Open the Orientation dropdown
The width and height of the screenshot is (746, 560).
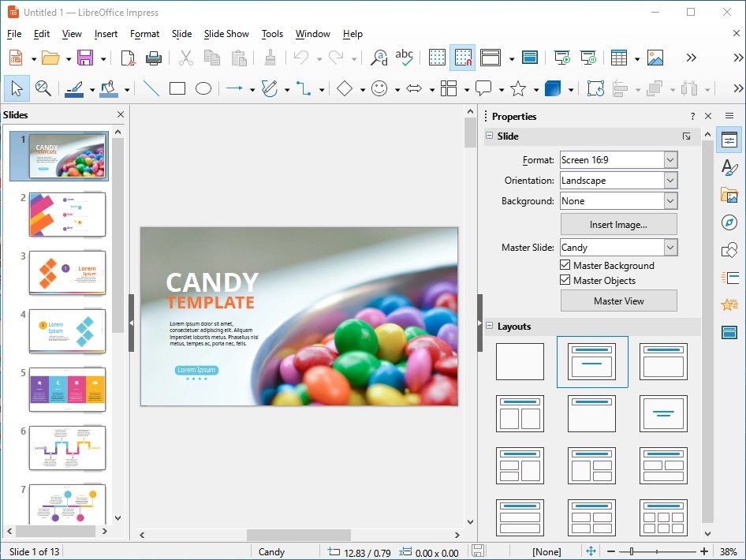[671, 180]
